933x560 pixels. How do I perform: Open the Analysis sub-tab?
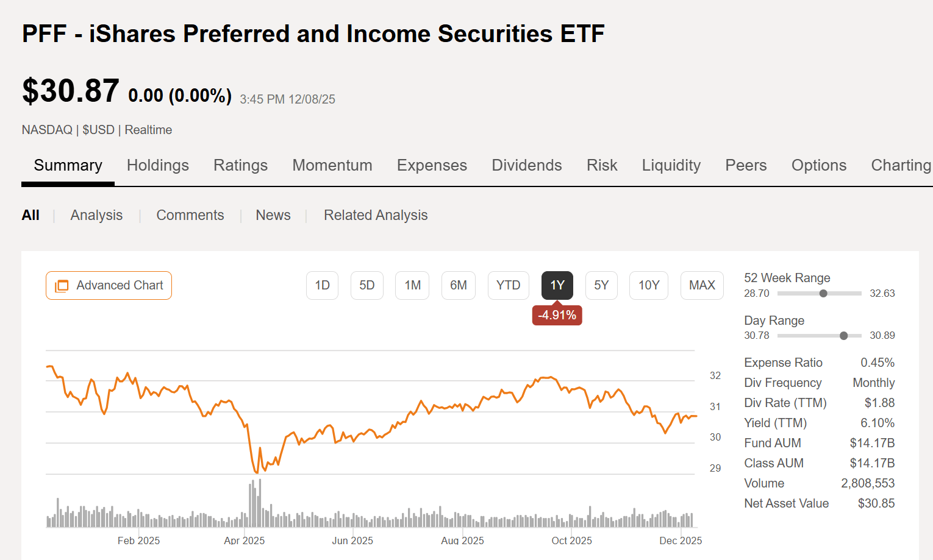[x=96, y=215]
